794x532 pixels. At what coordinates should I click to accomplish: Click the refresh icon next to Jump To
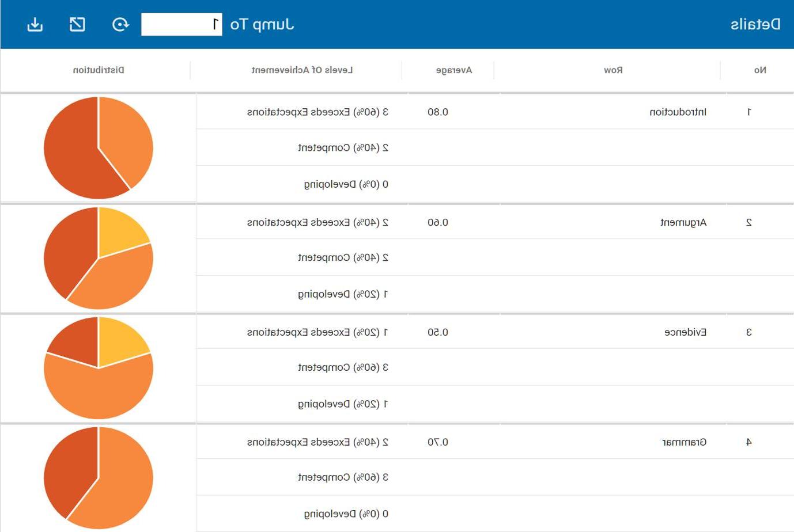point(120,25)
